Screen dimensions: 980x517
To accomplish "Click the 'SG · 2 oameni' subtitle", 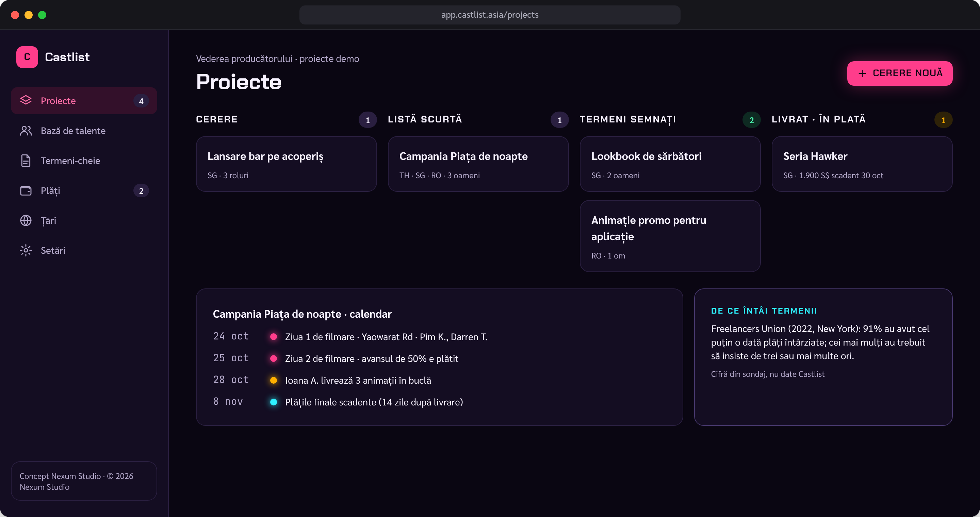I will tap(615, 175).
